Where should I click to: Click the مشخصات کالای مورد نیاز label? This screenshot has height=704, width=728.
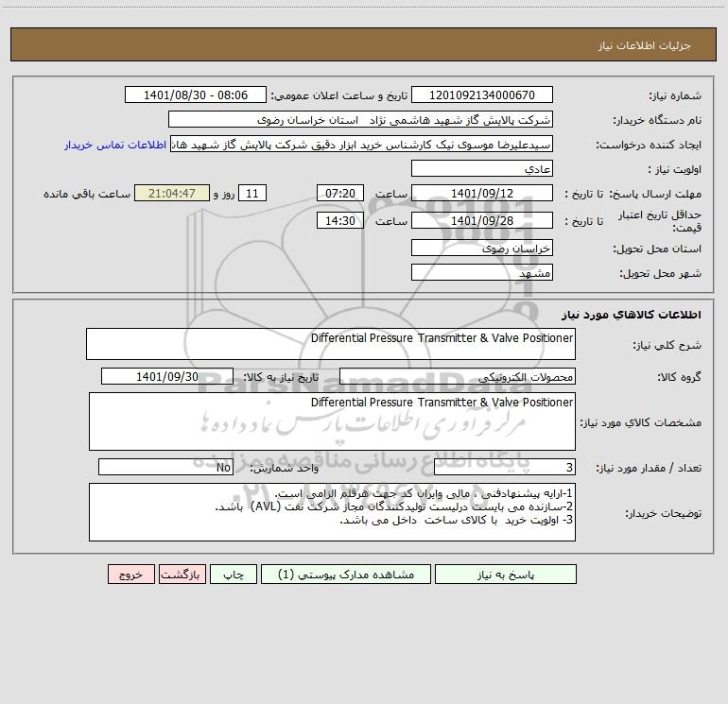click(641, 422)
